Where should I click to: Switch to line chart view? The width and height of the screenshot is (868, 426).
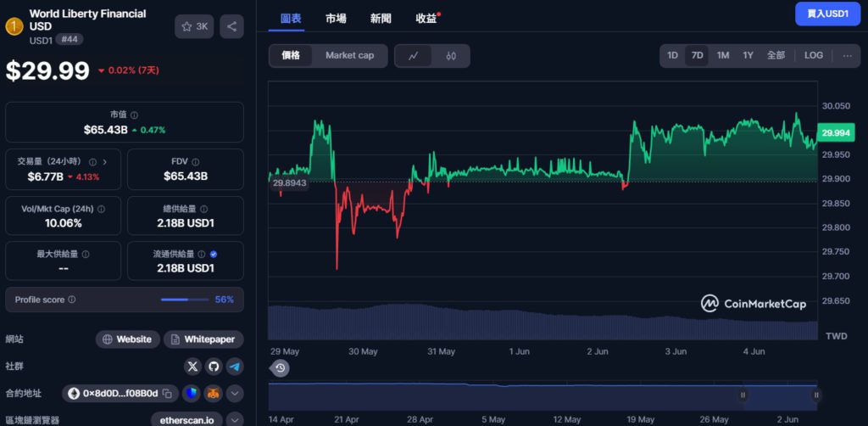point(414,56)
